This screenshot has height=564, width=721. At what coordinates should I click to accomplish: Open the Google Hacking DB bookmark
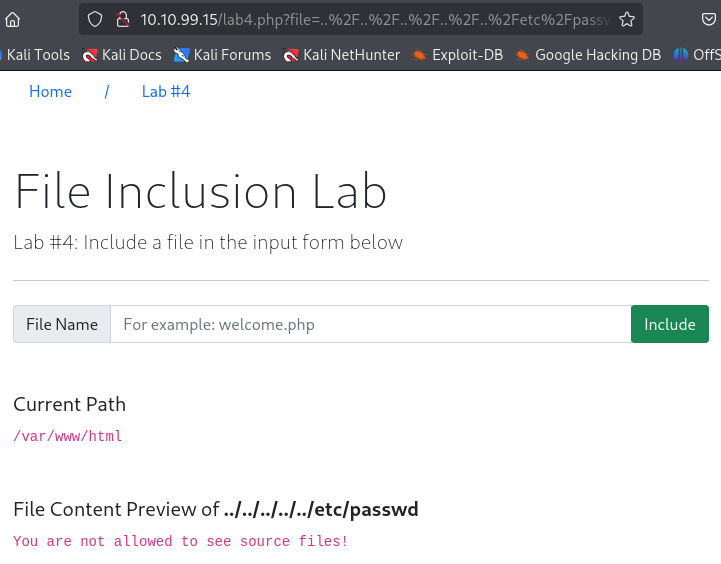588,55
